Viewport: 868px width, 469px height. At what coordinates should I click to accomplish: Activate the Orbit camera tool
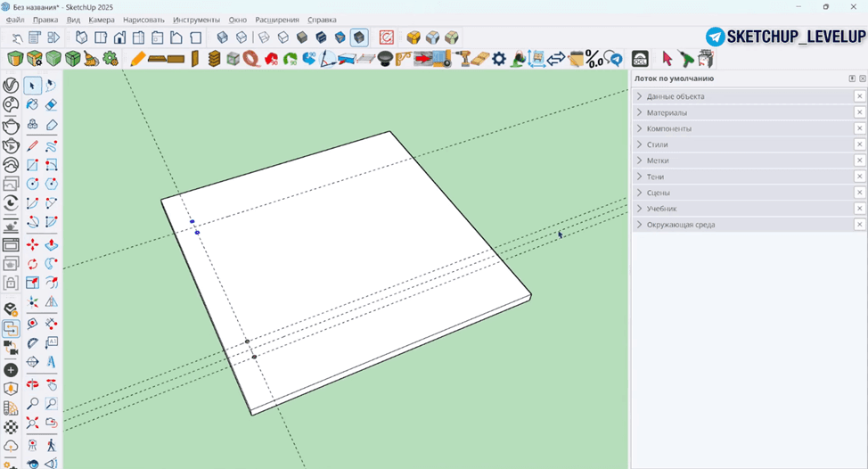[32, 384]
